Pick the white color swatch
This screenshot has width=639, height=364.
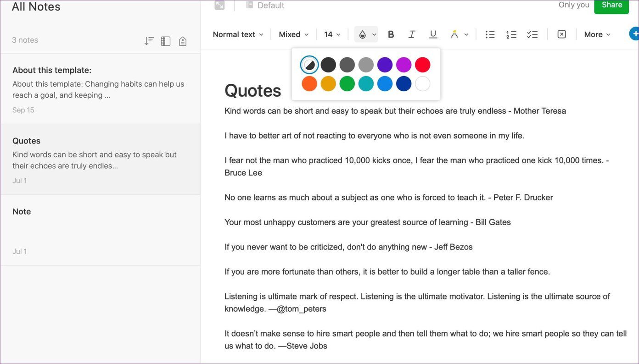422,84
